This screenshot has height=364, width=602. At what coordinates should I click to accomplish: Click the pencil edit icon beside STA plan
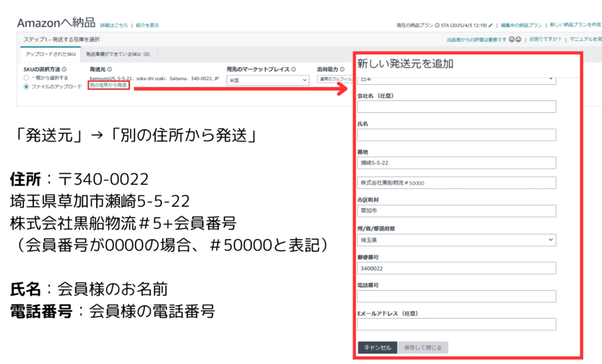pyautogui.click(x=491, y=26)
